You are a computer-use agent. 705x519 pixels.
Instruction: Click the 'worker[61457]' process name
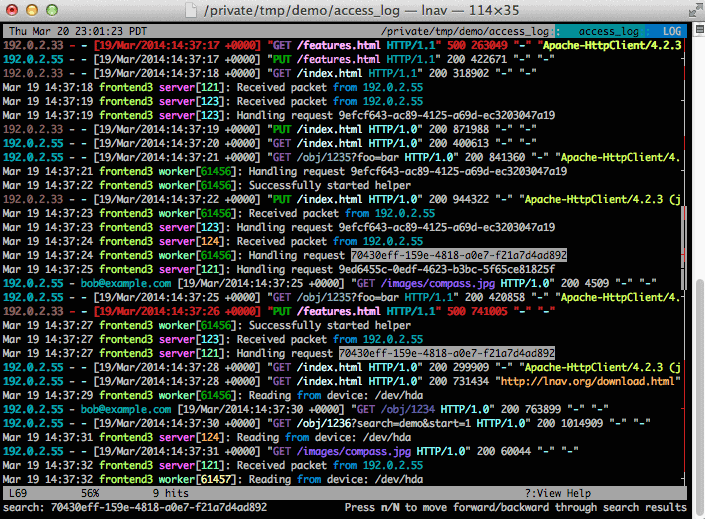click(197, 479)
